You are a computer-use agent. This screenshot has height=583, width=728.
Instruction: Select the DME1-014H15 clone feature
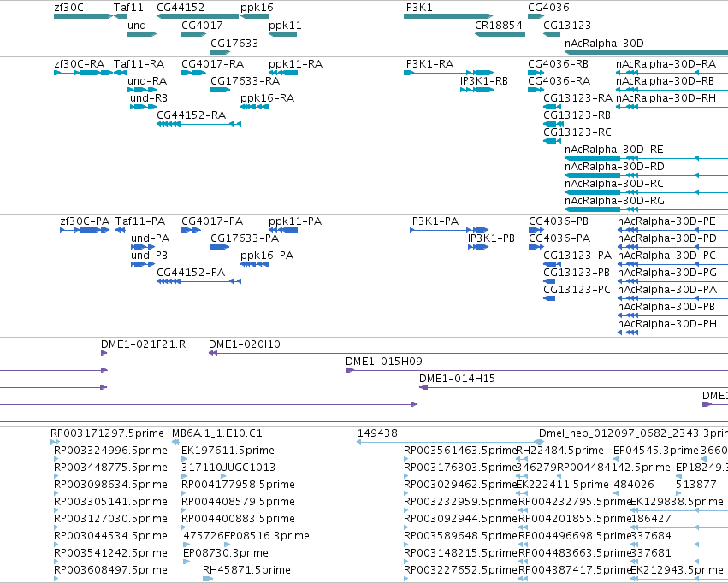click(x=573, y=387)
